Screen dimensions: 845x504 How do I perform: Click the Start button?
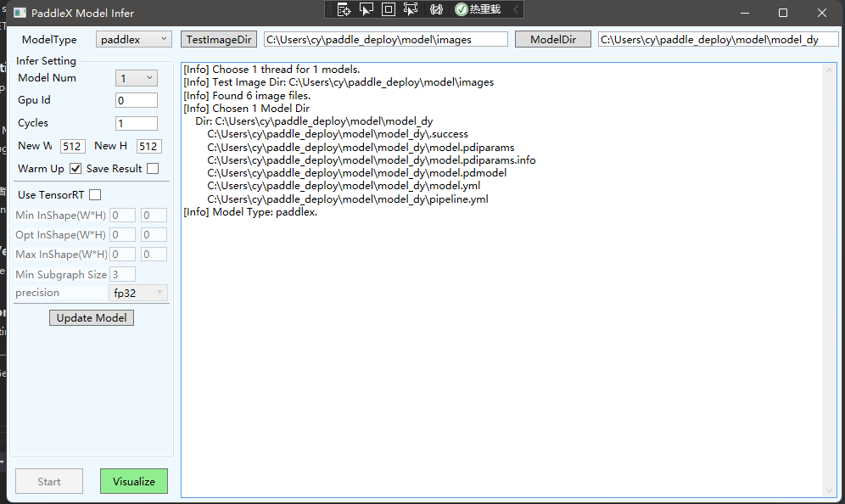point(49,481)
